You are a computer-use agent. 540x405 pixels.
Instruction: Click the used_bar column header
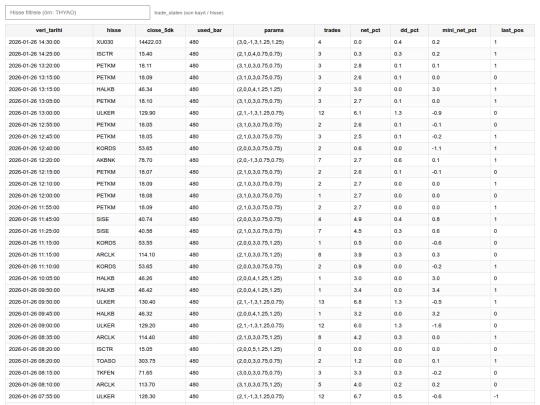tap(209, 30)
